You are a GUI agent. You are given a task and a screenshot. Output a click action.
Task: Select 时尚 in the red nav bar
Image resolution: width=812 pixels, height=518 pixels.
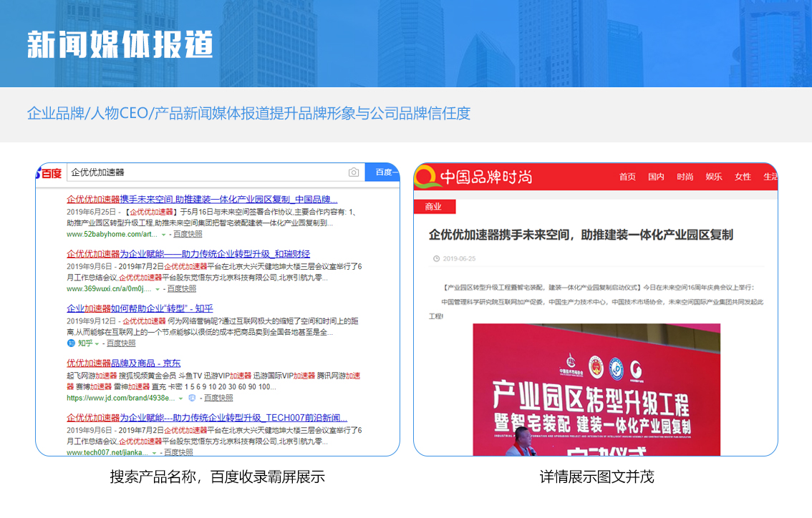685,177
